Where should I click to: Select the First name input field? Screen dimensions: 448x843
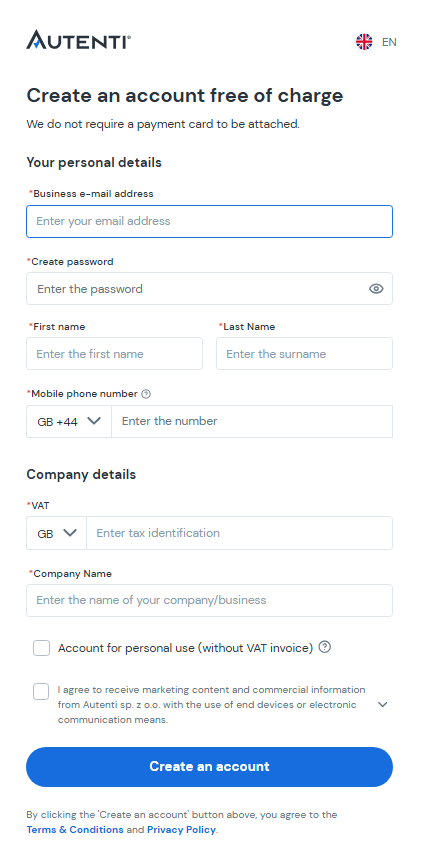pyautogui.click(x=115, y=354)
